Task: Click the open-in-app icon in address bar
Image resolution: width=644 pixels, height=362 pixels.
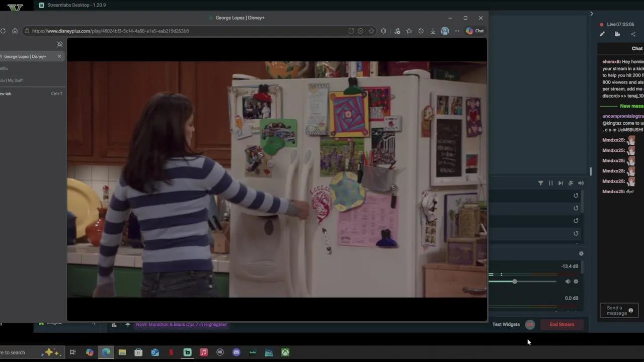Action: coord(351,31)
